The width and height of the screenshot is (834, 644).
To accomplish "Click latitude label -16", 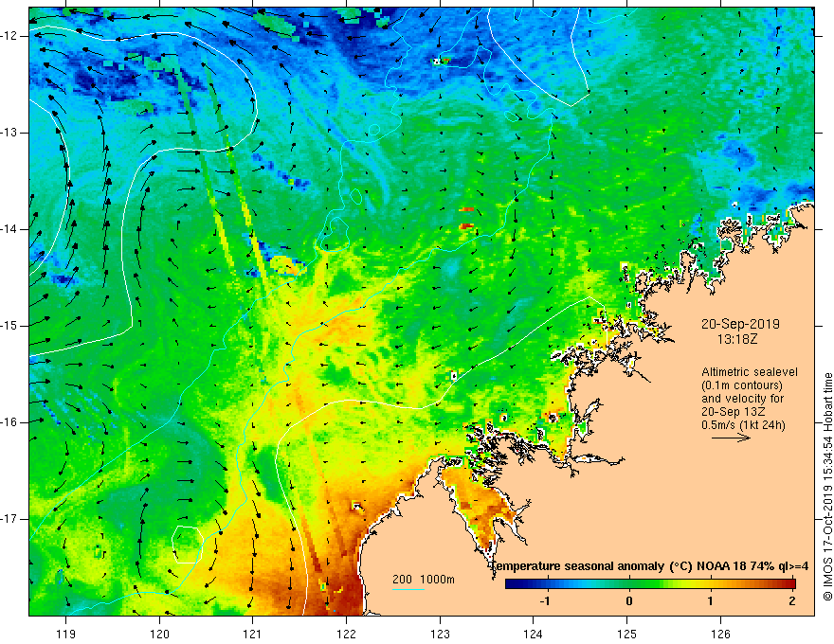I will pyautogui.click(x=10, y=422).
